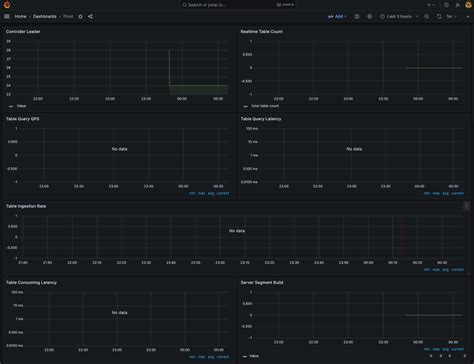Focus the Search or jump to field
Viewport: 474px width, 364px height.
(238, 5)
